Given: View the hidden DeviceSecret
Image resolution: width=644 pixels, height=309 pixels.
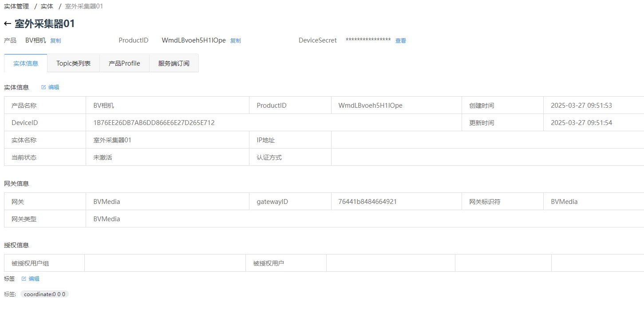Looking at the screenshot, I should coord(401,41).
